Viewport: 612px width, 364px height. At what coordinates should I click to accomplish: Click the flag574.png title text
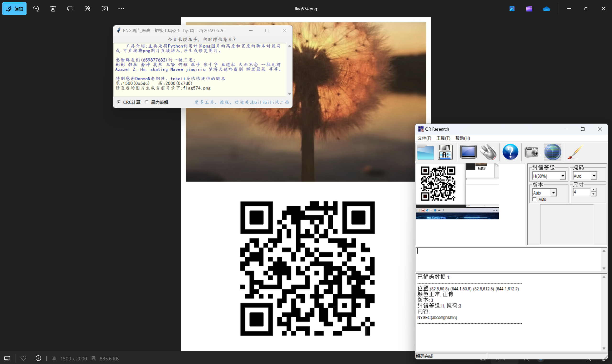click(x=306, y=9)
